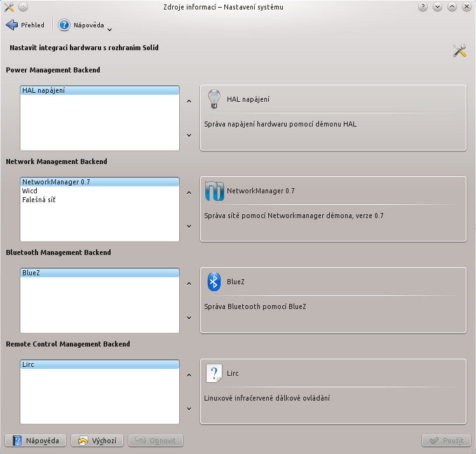Move network management backend up
The width and height of the screenshot is (476, 454).
[x=189, y=193]
